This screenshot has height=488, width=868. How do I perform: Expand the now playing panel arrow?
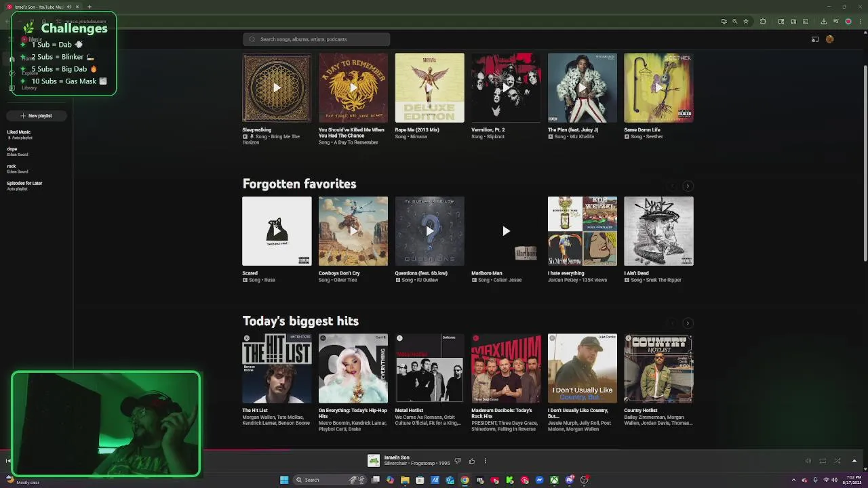pos(854,461)
